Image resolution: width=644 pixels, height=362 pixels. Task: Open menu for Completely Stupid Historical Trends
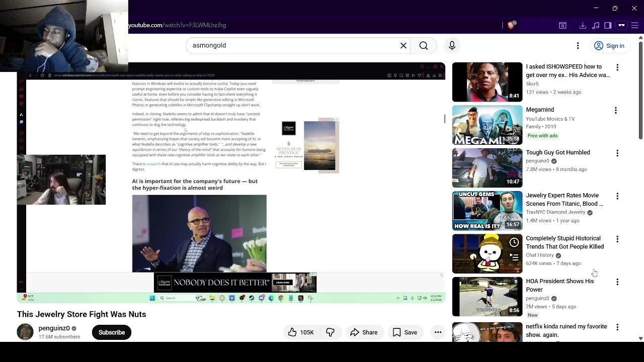617,239
